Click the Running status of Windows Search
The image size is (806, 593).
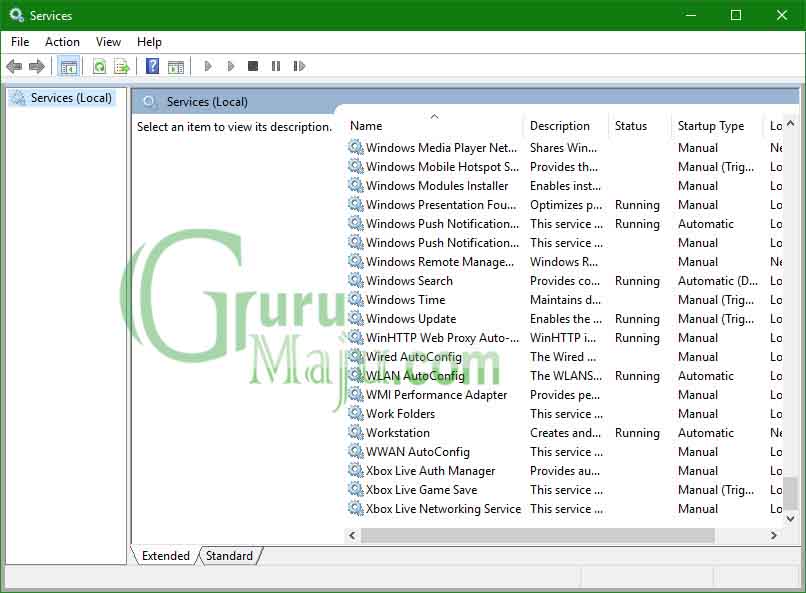tap(637, 281)
